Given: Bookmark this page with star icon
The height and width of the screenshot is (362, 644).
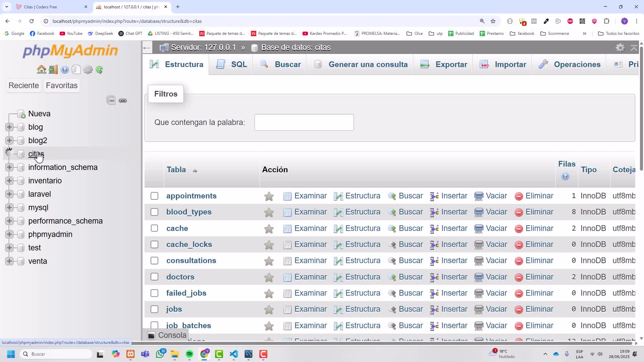Looking at the screenshot, I should (x=493, y=21).
